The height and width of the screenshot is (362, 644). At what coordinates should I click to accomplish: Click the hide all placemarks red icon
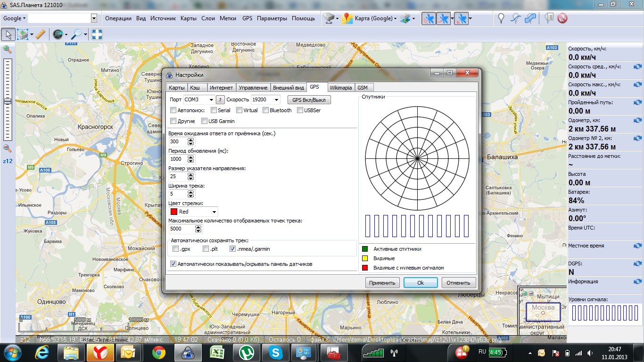click(x=562, y=18)
